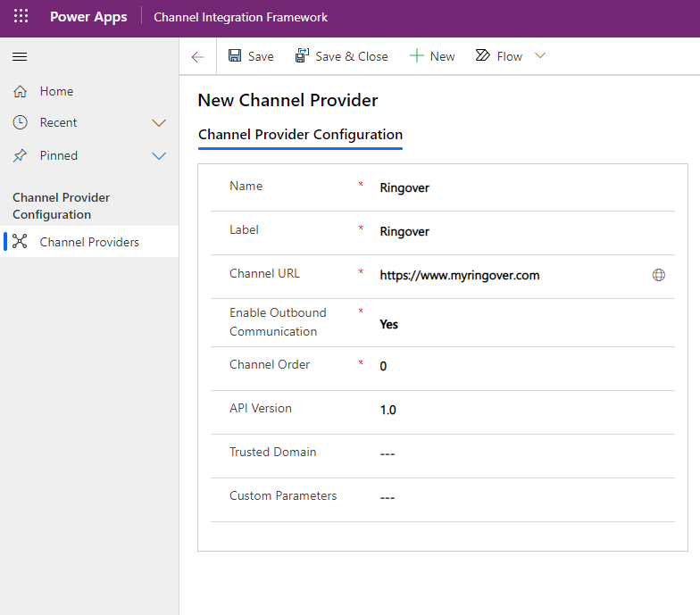Click the Home house icon
The image size is (700, 615).
(20, 91)
